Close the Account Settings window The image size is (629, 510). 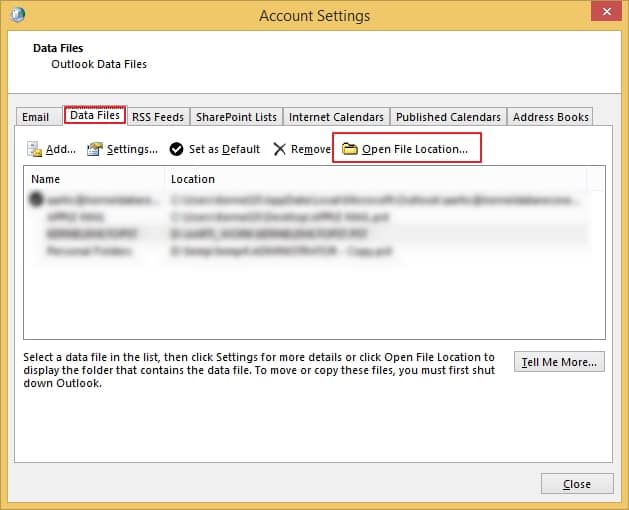pos(607,11)
